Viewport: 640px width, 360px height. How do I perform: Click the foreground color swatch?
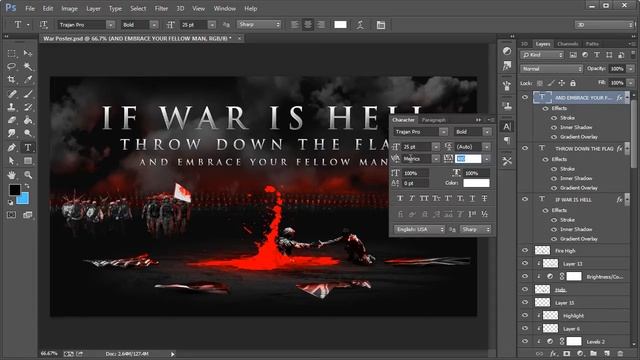(x=15, y=190)
